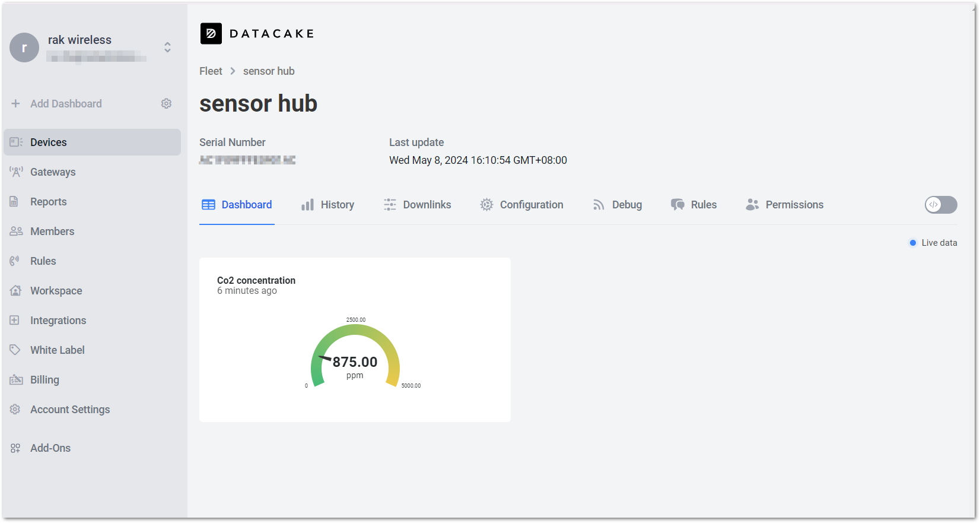Click the plus icon beside Add Dashboard

pos(15,103)
